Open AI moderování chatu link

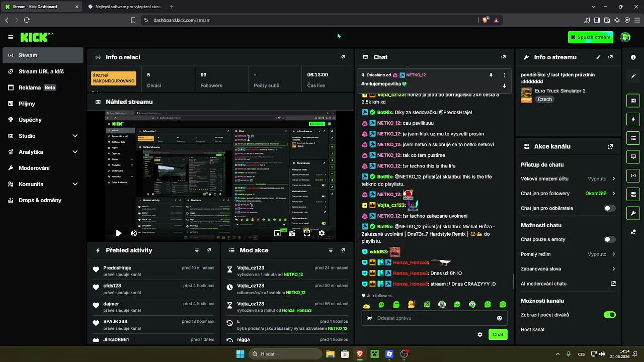pos(568,284)
